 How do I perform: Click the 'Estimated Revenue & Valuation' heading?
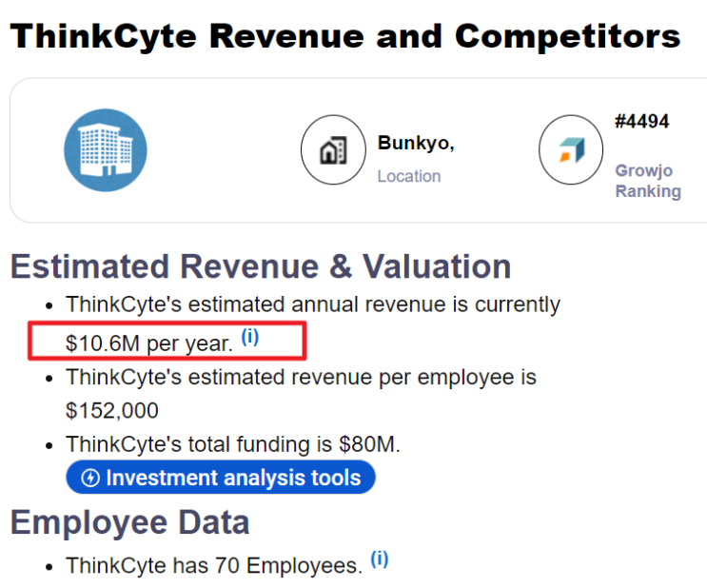(x=261, y=266)
